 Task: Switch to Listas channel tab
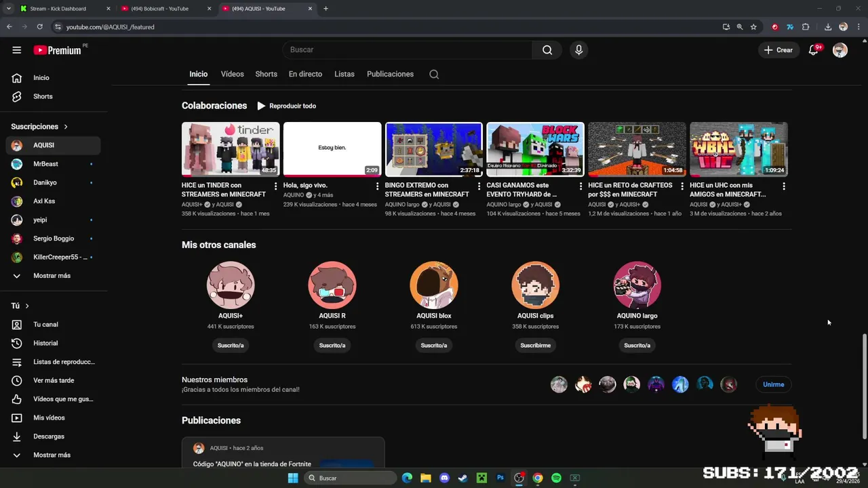[344, 74]
